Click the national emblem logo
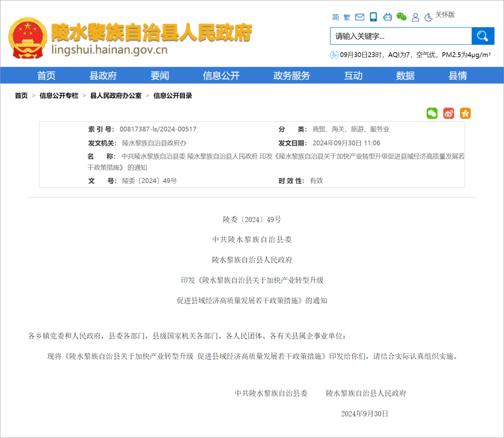The height and width of the screenshot is (438, 504). click(28, 38)
